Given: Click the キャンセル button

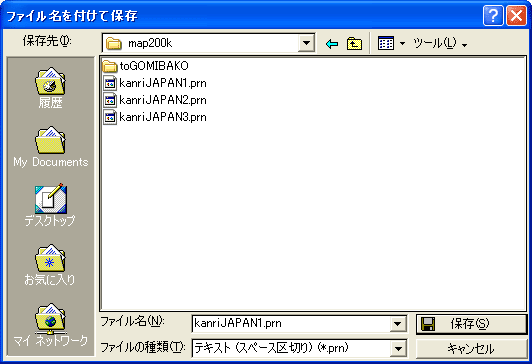Looking at the screenshot, I should click(471, 348).
